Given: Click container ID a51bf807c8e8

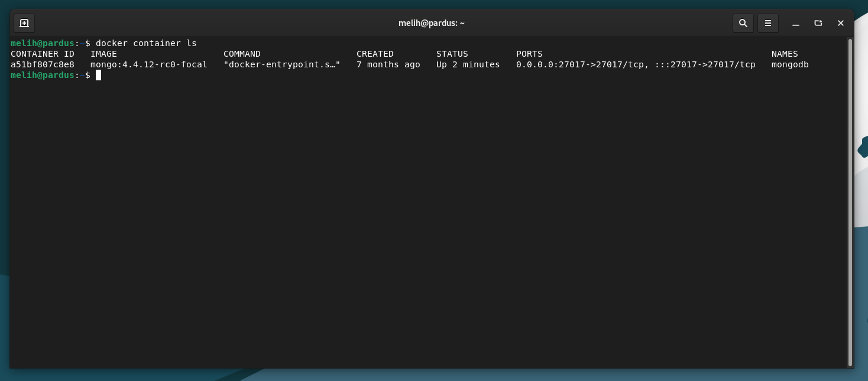Looking at the screenshot, I should point(43,64).
